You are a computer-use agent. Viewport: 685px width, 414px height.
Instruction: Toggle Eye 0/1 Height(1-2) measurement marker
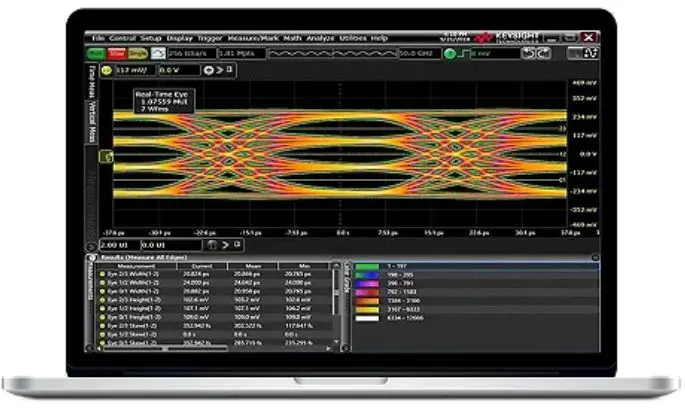coord(102,317)
